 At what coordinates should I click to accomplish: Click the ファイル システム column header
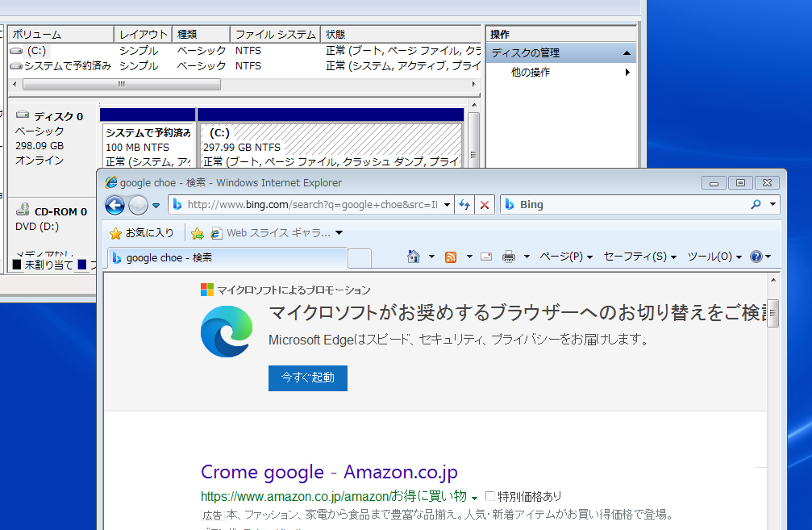[x=276, y=34]
